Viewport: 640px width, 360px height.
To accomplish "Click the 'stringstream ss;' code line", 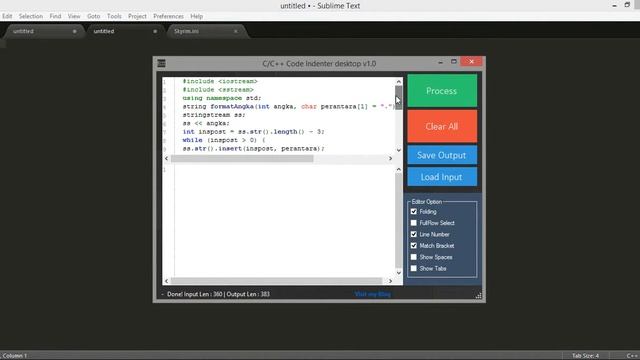I will (214, 115).
